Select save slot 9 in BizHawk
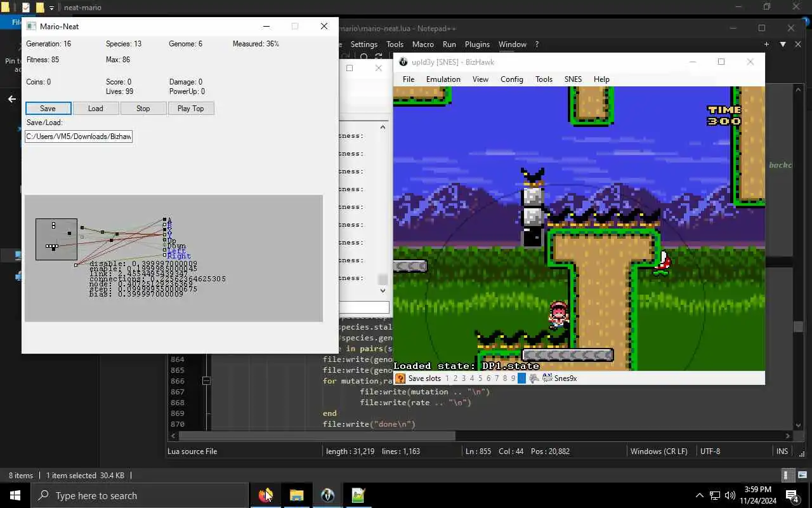 point(513,378)
